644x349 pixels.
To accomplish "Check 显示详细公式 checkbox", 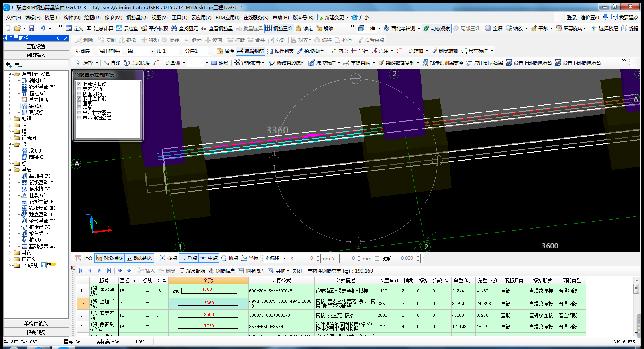I will (x=79, y=118).
